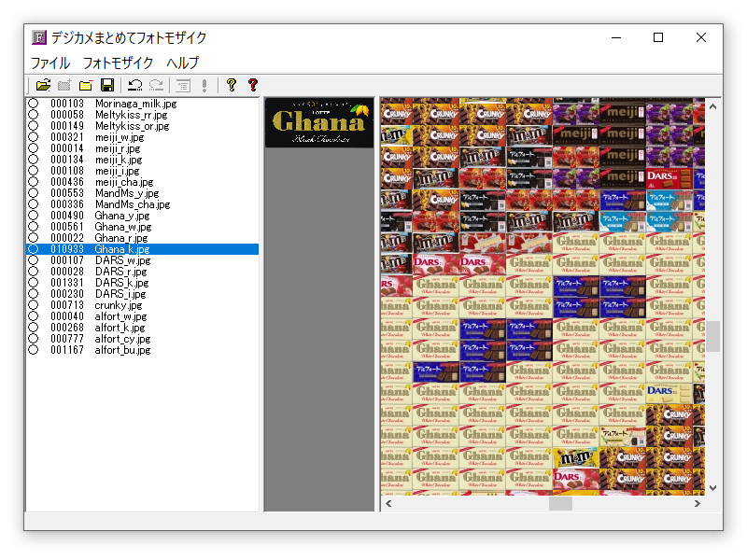Click the Ghana Black Chocolate preview image

tap(319, 122)
